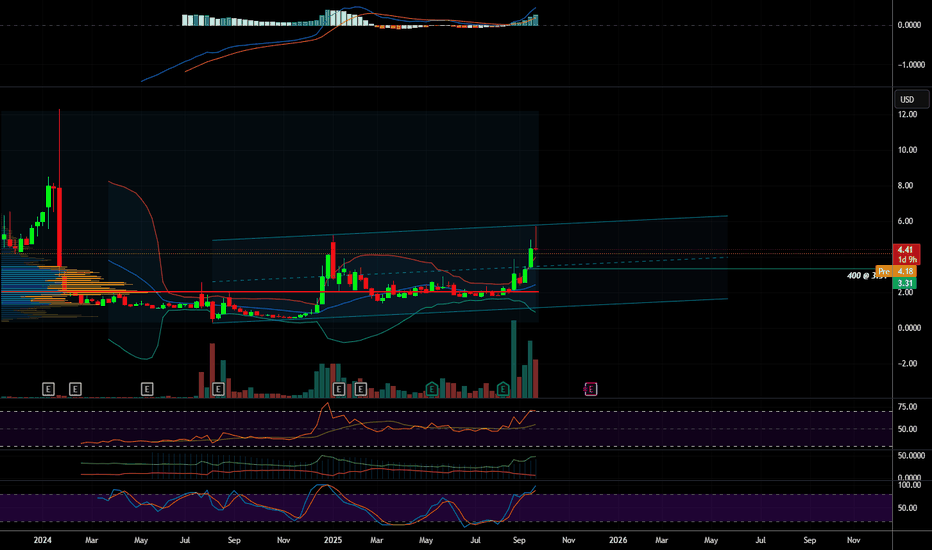The width and height of the screenshot is (932, 550).
Task: Click the red 4.41 current price label
Action: [x=906, y=250]
